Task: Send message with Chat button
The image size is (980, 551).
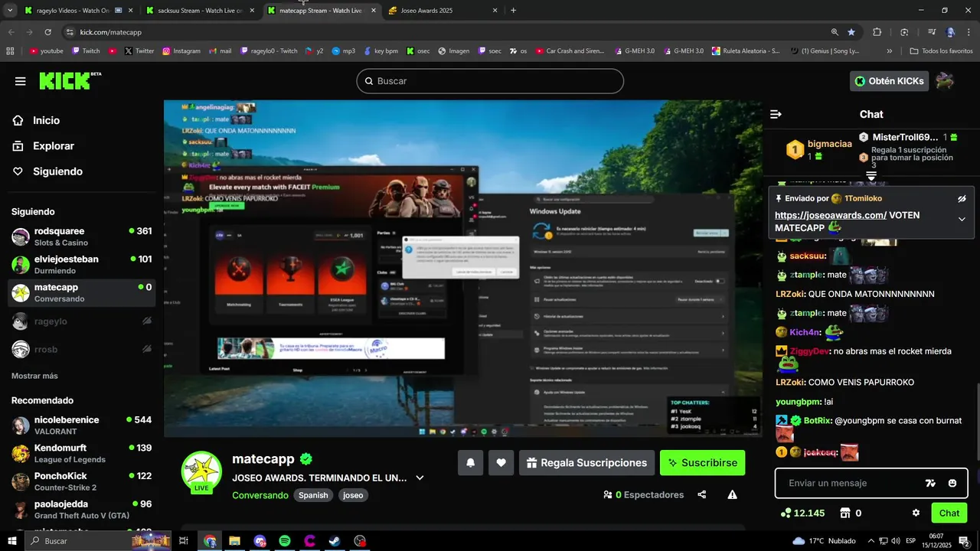Action: click(949, 513)
